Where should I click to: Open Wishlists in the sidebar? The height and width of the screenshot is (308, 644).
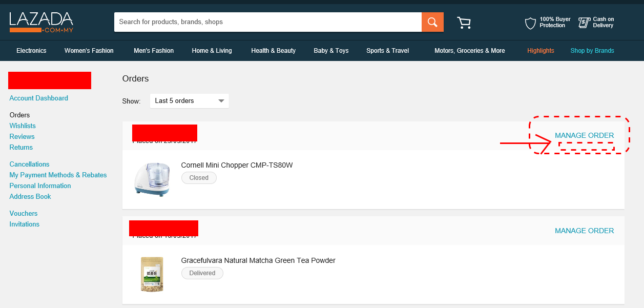point(23,126)
